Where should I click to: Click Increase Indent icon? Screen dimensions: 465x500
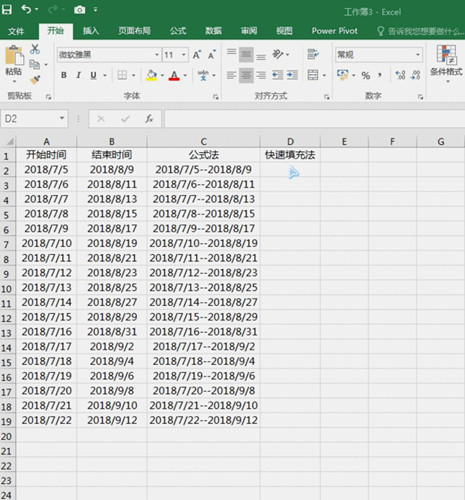click(x=292, y=75)
